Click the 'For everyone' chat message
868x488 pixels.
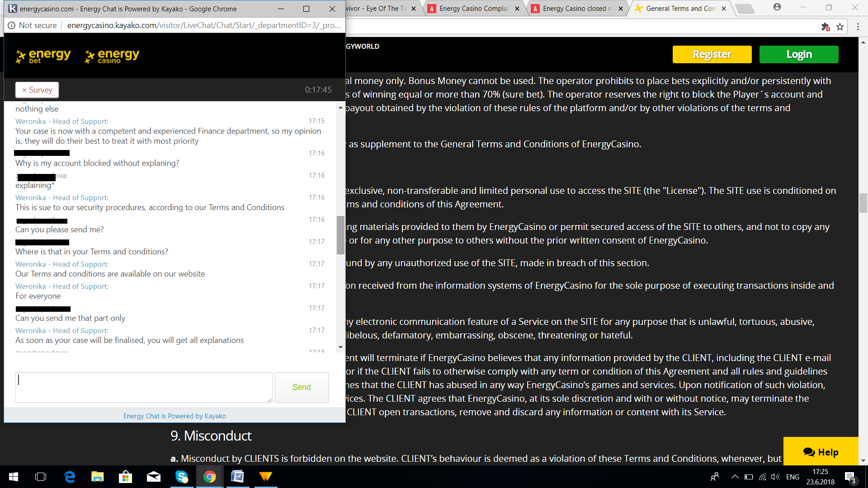click(38, 296)
